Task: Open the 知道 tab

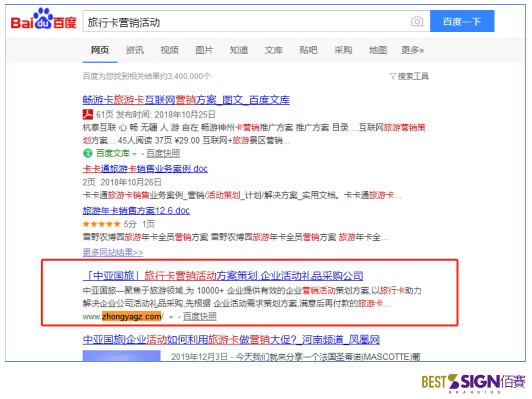Action: (x=239, y=50)
